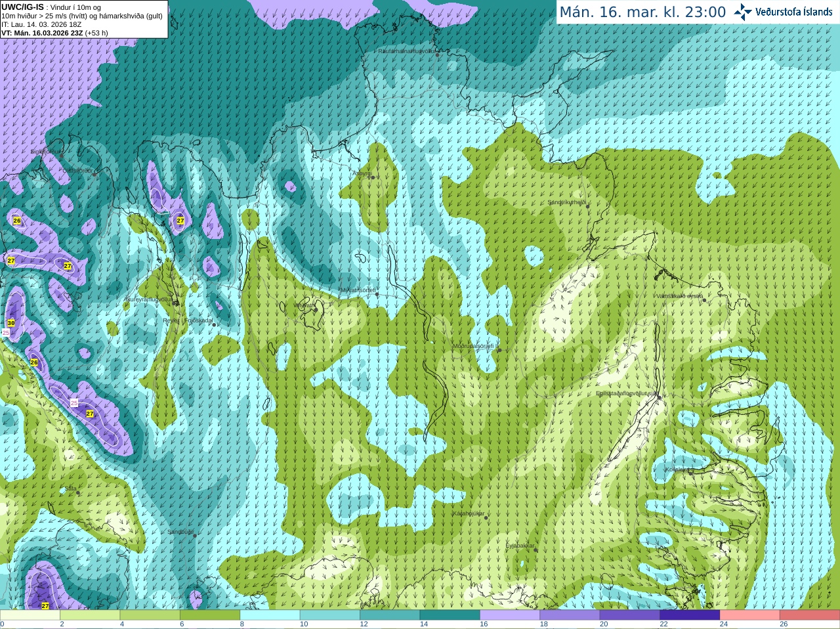
Task: Click the white 25 label beside the yellow 30
Action: coord(6,333)
